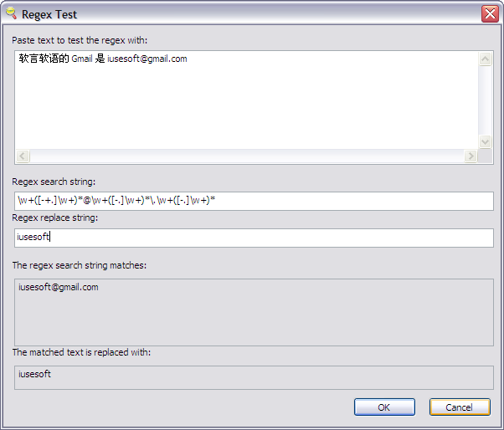The image size is (504, 430).
Task: Close the Regex Test dialog
Action: (x=490, y=13)
